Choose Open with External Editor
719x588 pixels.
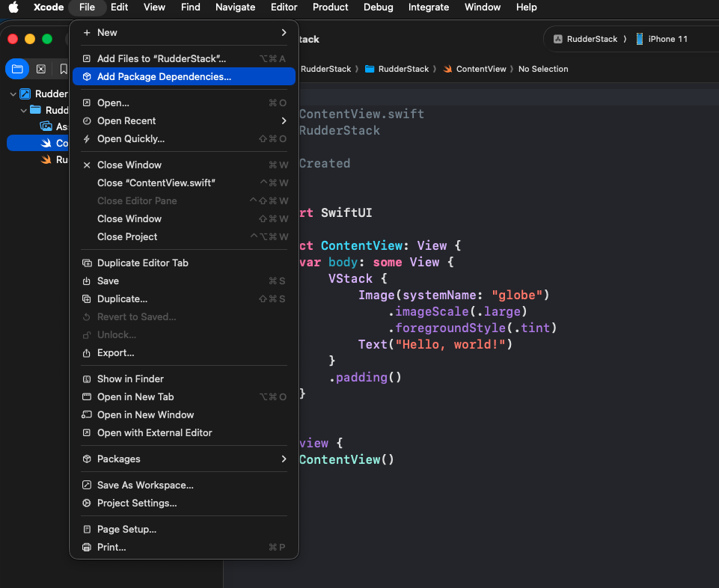184,432
